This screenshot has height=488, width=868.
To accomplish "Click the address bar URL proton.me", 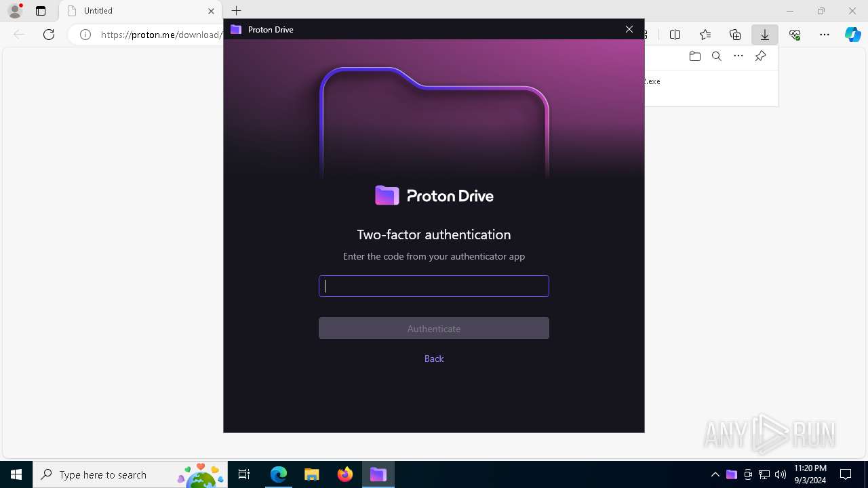I will click(160, 35).
